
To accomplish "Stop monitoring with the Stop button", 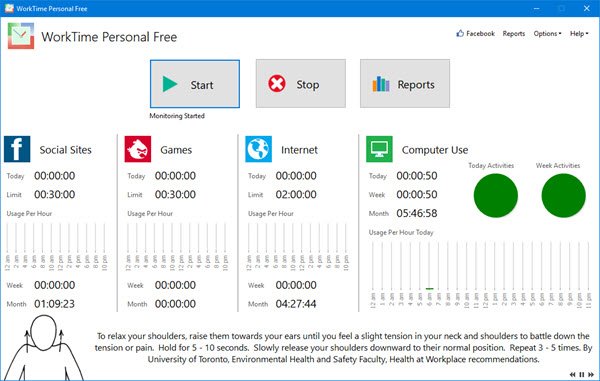I will click(301, 83).
